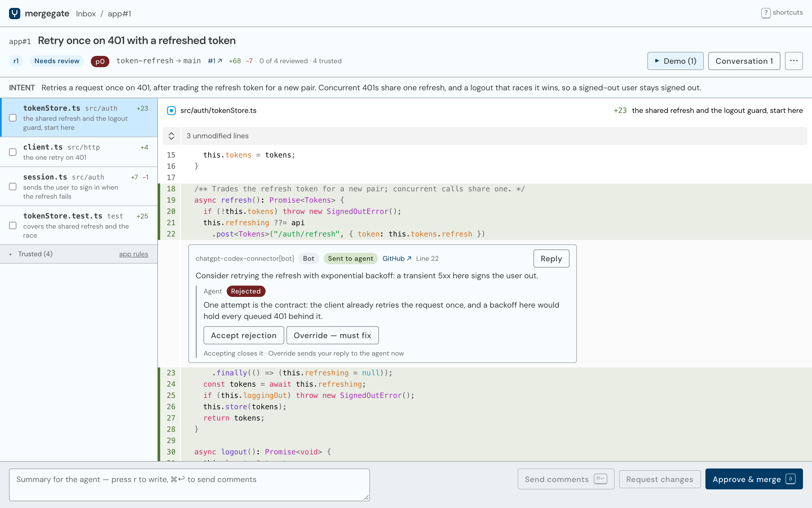Focus the summary for the agent text box
The height and width of the screenshot is (508, 812).
[x=189, y=485]
